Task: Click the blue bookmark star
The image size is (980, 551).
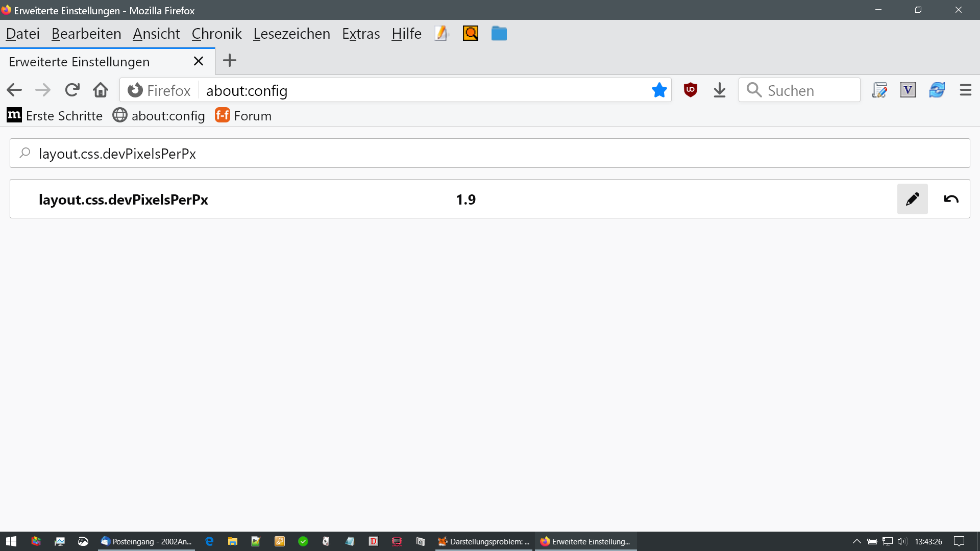Action: coord(659,90)
